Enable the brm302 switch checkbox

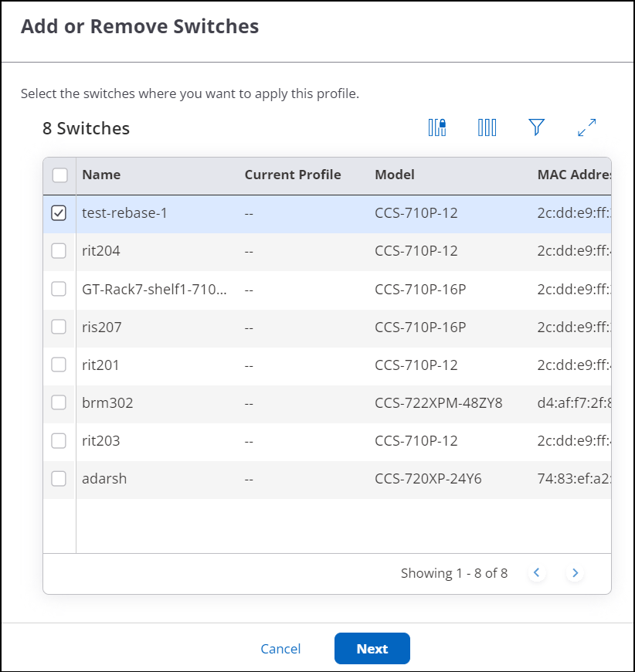[x=59, y=402]
